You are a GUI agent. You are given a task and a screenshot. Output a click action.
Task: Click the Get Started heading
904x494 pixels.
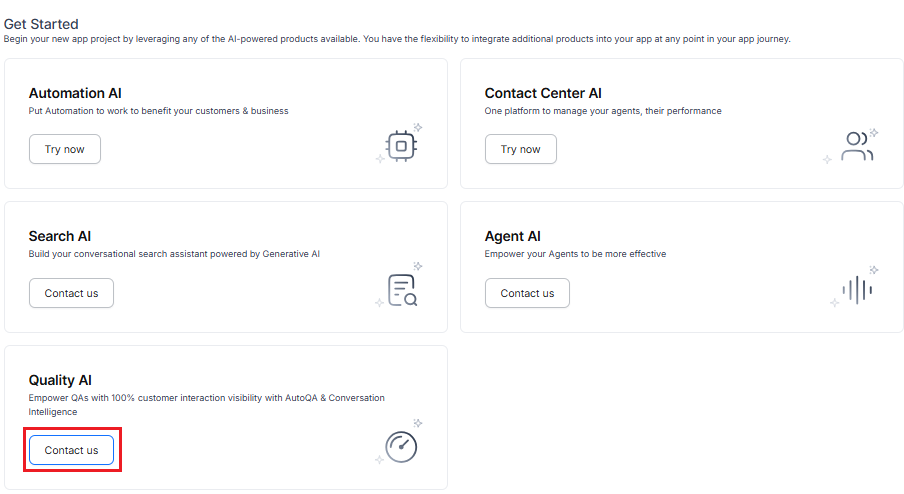click(x=41, y=24)
